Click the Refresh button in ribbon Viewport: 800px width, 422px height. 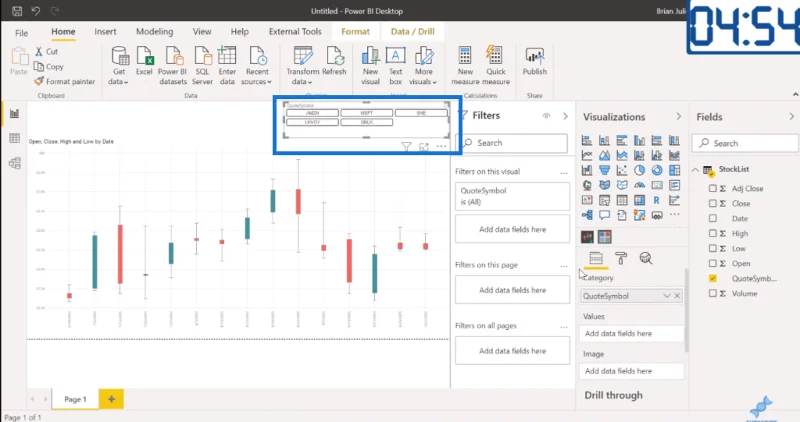pos(334,61)
